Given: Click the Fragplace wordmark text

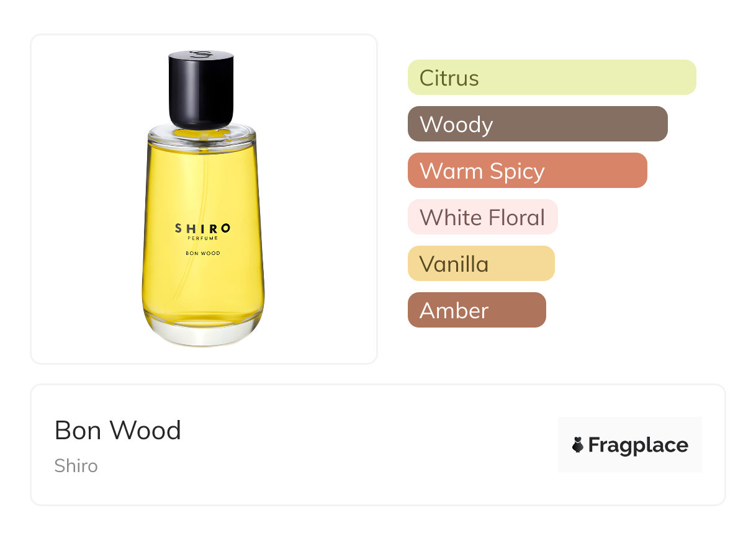Looking at the screenshot, I should pos(638,445).
